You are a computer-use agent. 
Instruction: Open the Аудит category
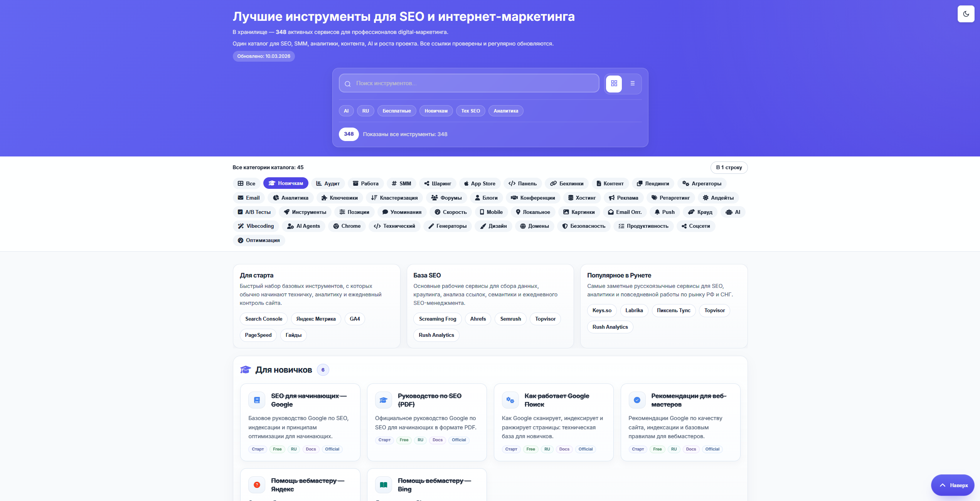coord(328,183)
